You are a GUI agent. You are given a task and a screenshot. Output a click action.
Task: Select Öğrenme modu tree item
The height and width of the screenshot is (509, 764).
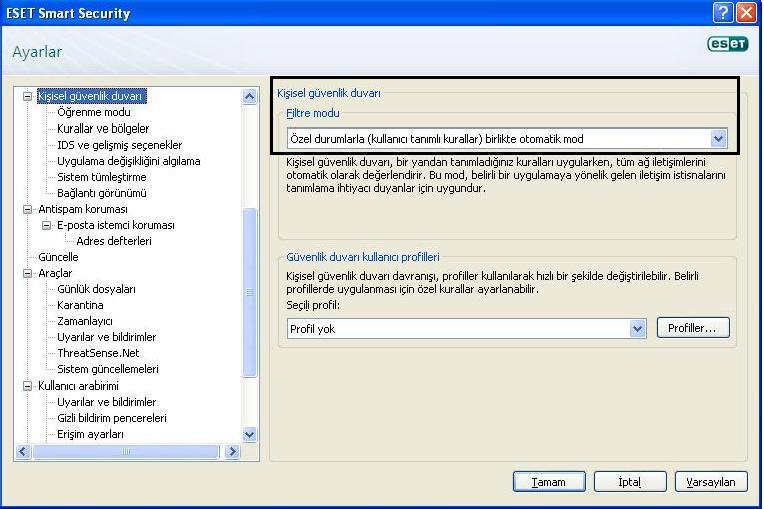94,113
